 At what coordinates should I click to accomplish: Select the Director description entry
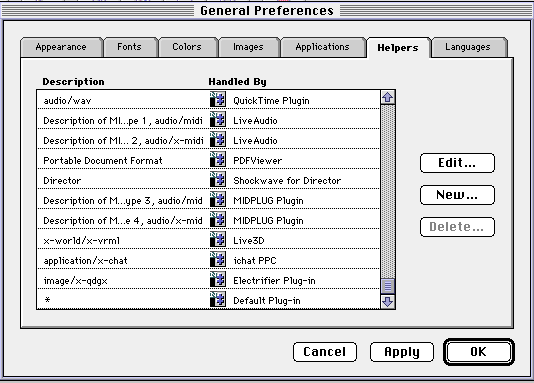coord(208,180)
